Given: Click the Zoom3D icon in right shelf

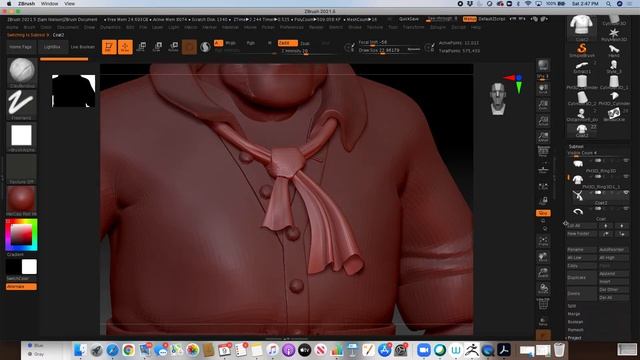Looking at the screenshot, I should pyautogui.click(x=543, y=273).
